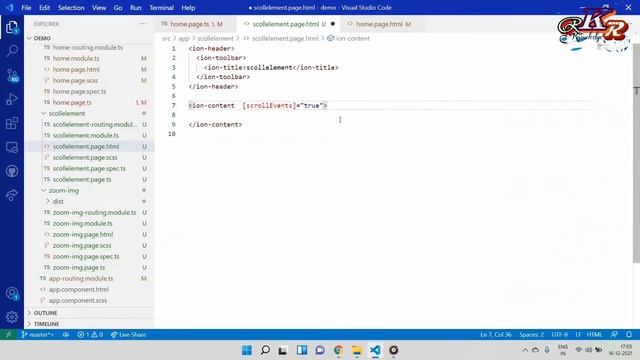Image resolution: width=640 pixels, height=360 pixels.
Task: Open the Go menu
Action: click(x=118, y=7)
